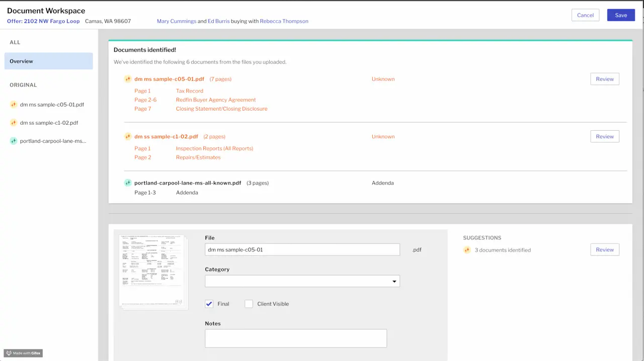Viewport: 644px width, 361px height.
Task: Open the Category dropdown
Action: pos(302,281)
